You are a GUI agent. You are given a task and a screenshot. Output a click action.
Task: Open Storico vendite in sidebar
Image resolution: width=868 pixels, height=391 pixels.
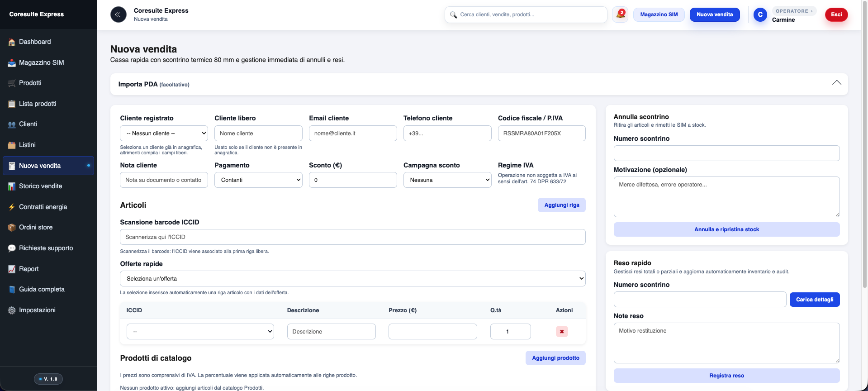click(x=40, y=186)
